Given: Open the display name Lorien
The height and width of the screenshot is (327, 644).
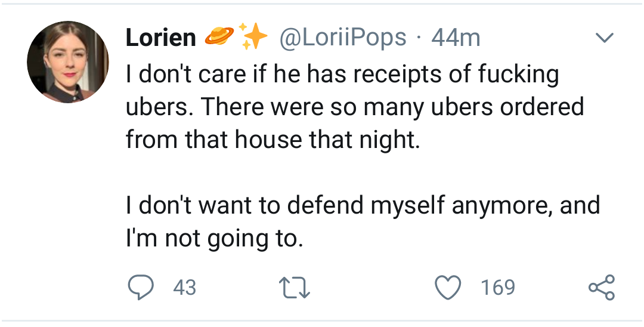Looking at the screenshot, I should (161, 38).
